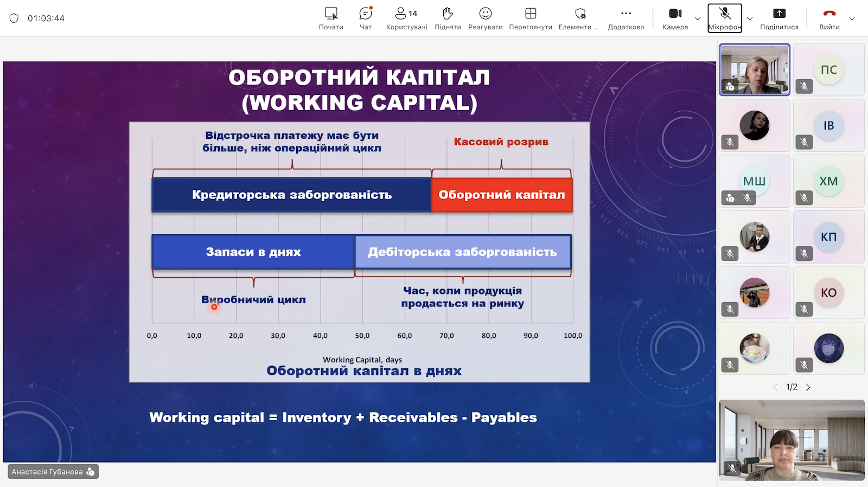Viewport: 868px width, 487px height.
Task: Toggle the Камера on or off
Action: (675, 18)
